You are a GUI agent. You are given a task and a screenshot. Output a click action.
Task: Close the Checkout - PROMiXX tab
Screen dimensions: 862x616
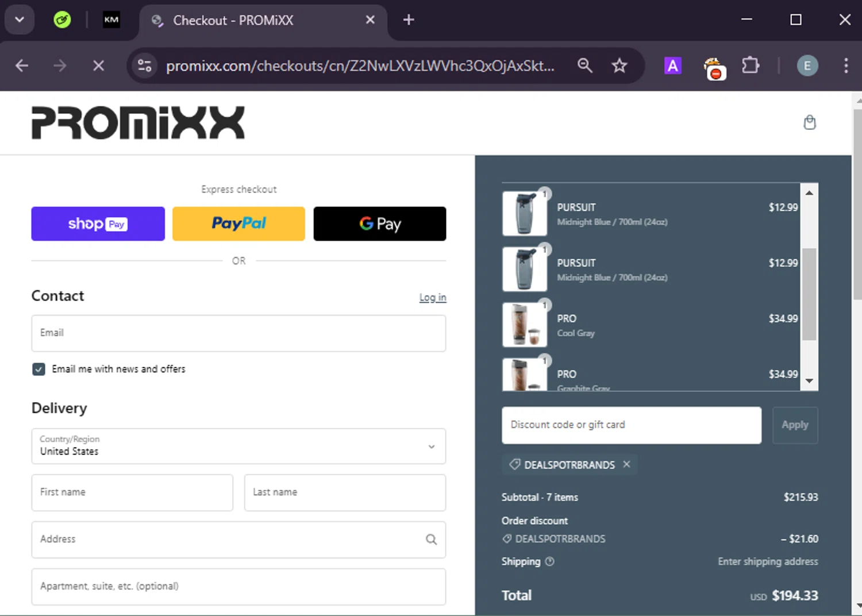[370, 20]
